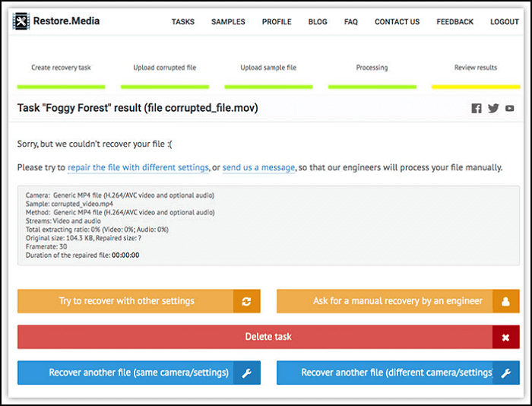This screenshot has height=406, width=532.
Task: Open the TASKS menu item
Action: click(x=183, y=22)
